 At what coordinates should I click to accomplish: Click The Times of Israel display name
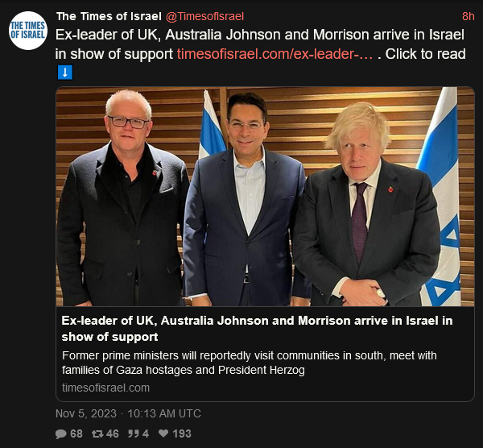coord(109,16)
